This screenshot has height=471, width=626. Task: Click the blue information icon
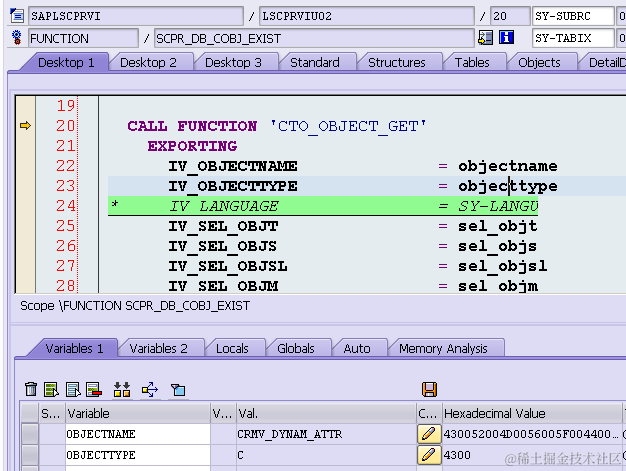click(506, 38)
